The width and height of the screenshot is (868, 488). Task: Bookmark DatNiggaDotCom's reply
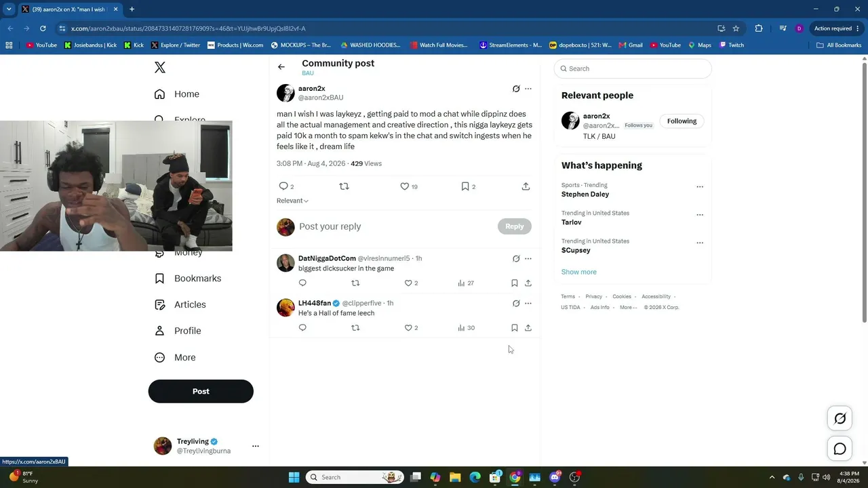click(515, 283)
